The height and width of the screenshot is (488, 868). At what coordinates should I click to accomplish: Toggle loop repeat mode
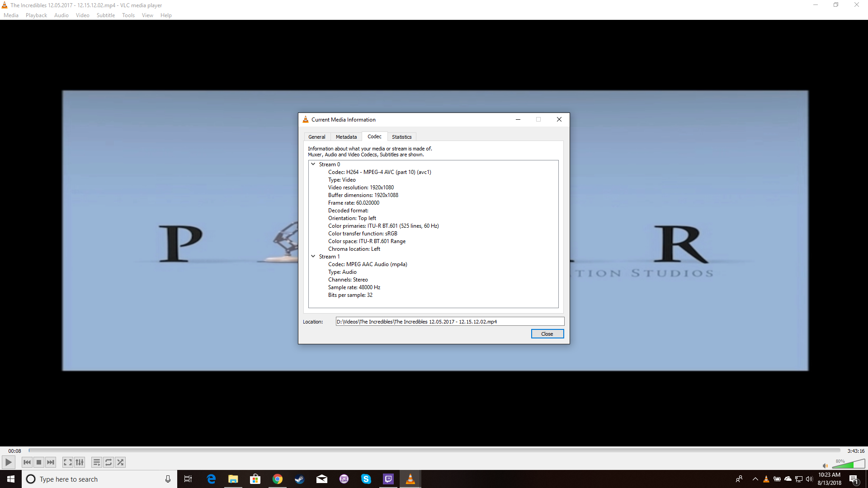[x=108, y=462]
